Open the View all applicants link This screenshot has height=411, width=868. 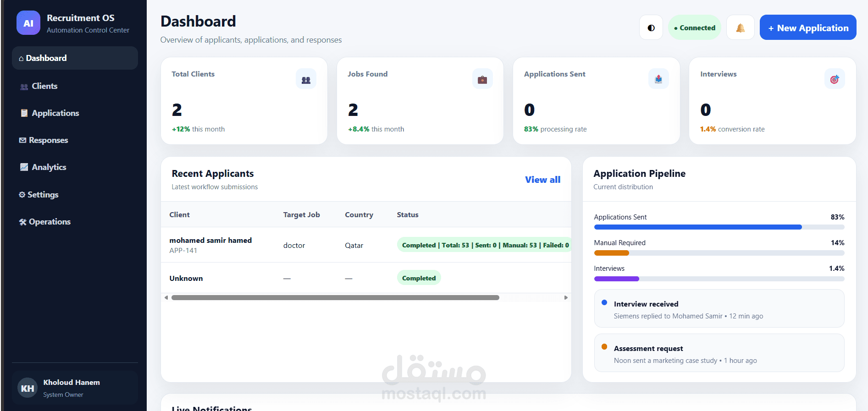tap(542, 180)
